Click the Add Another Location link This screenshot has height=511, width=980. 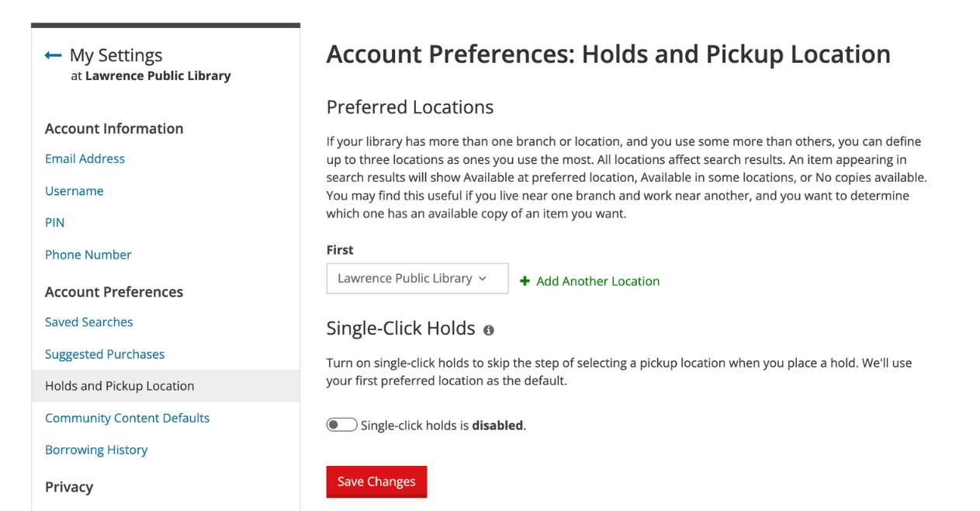597,281
